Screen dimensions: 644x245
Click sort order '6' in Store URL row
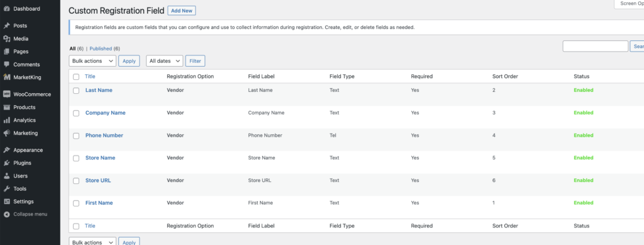[x=494, y=181]
